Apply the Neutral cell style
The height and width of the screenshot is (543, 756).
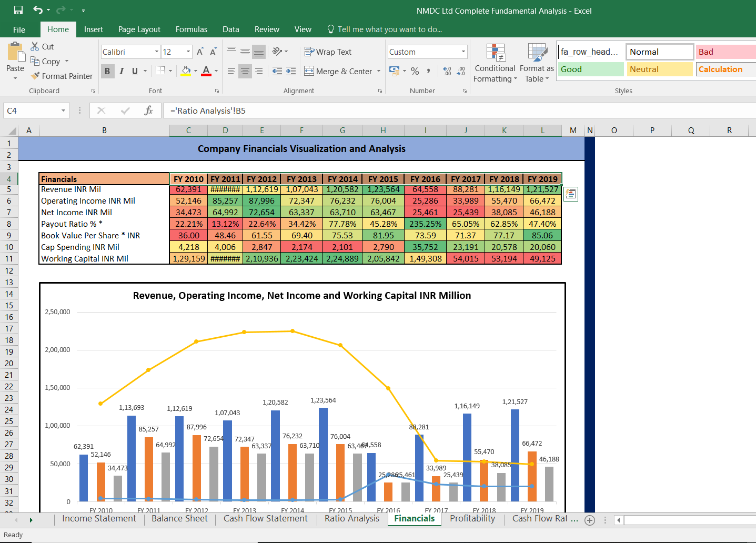pyautogui.click(x=660, y=69)
